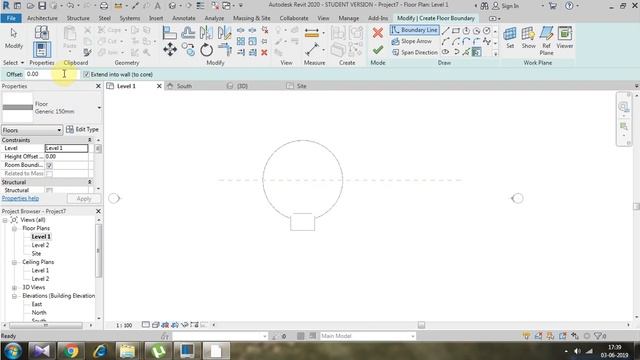Viewport: 640px width, 360px height.
Task: Switch to the Site view tab
Action: tap(302, 86)
